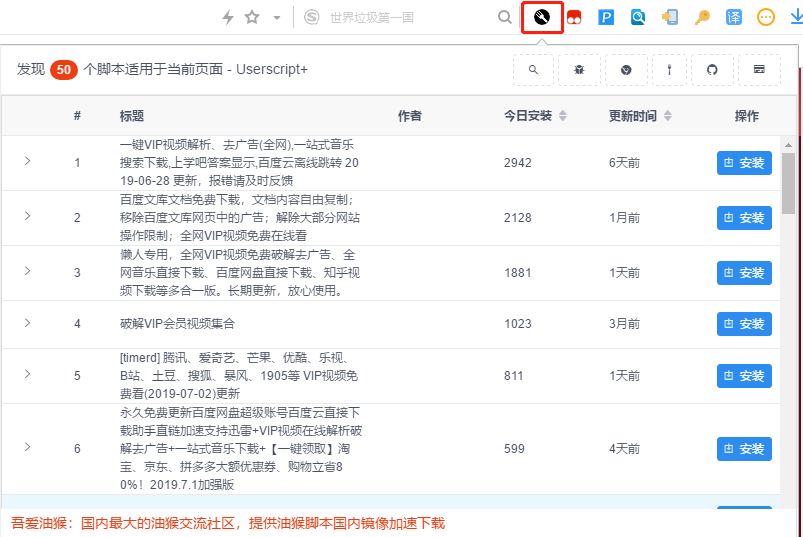Install script 6 with 599 installs
Viewport: 803px width, 537px height.
(744, 449)
